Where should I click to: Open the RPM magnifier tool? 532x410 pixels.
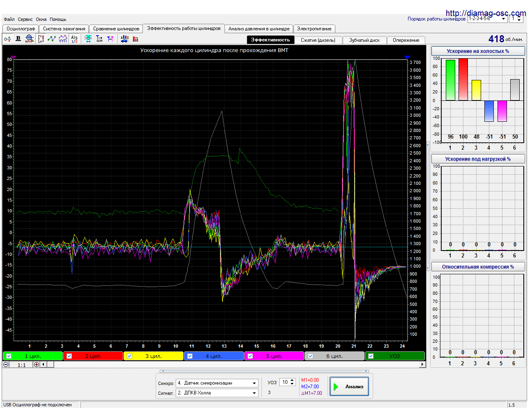[29, 39]
